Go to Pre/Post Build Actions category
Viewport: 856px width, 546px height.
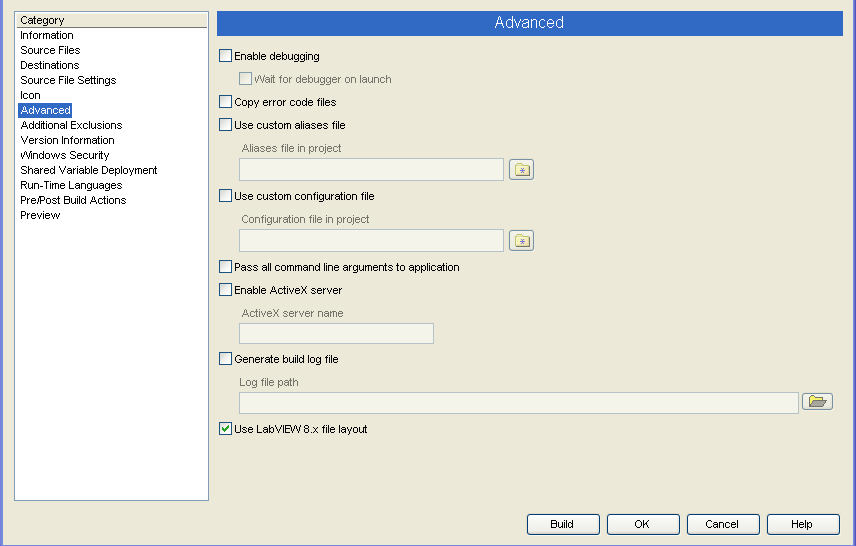pos(73,200)
